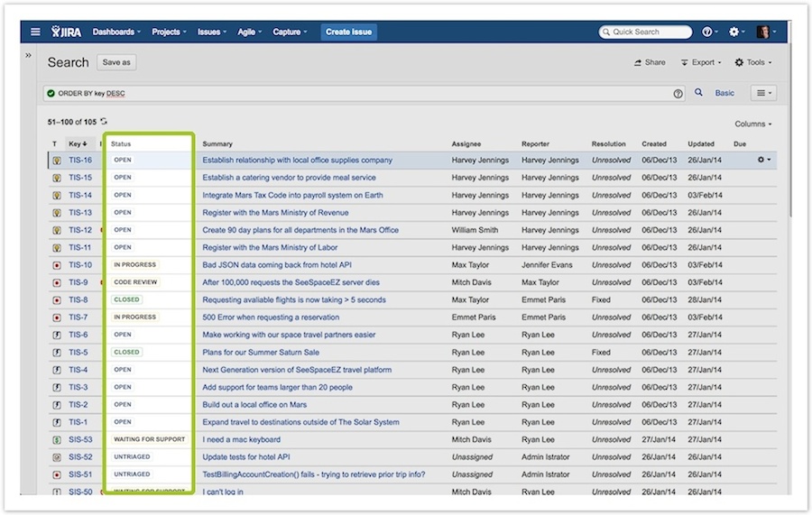Open the administration gear icon
The width and height of the screenshot is (812, 515).
(735, 32)
